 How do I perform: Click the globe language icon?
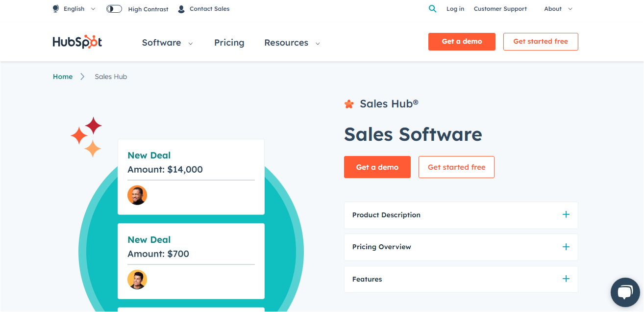pos(56,9)
